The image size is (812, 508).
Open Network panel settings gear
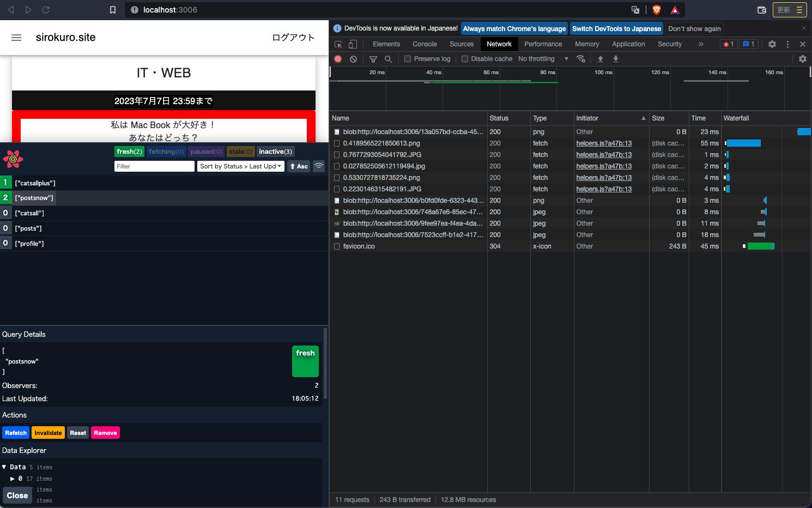click(x=803, y=59)
